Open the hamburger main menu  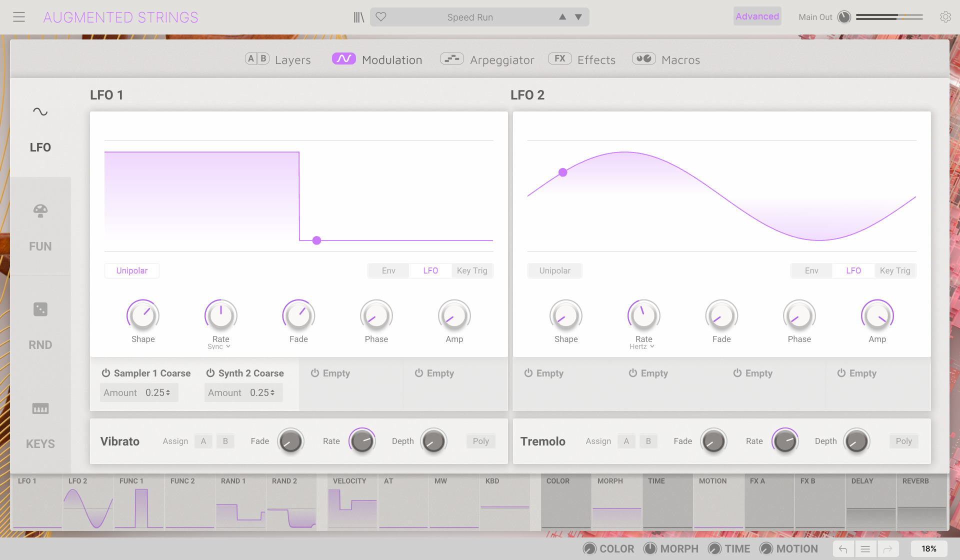[19, 17]
